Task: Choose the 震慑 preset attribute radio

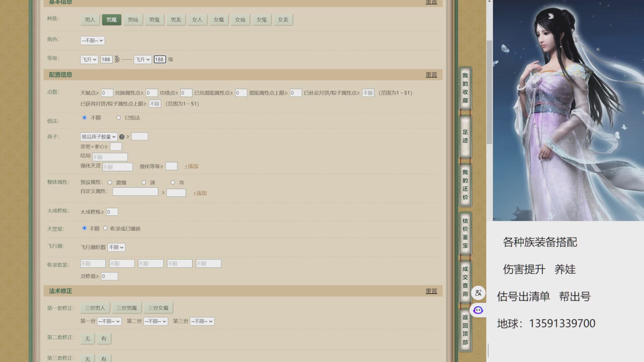Action: [x=110, y=182]
